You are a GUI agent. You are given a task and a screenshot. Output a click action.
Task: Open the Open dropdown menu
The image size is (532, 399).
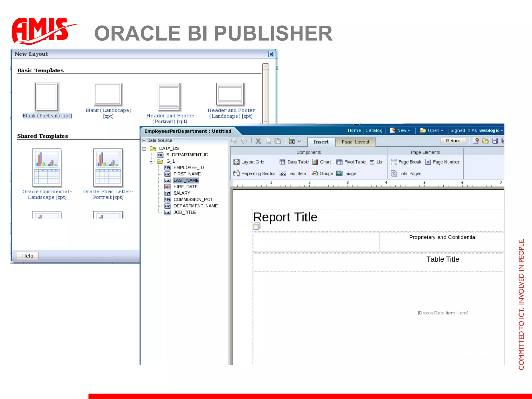point(432,130)
